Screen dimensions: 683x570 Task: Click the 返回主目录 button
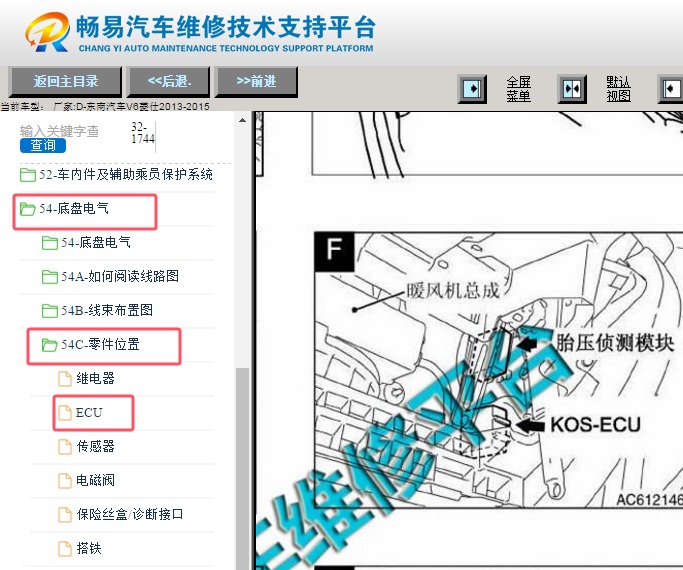65,81
